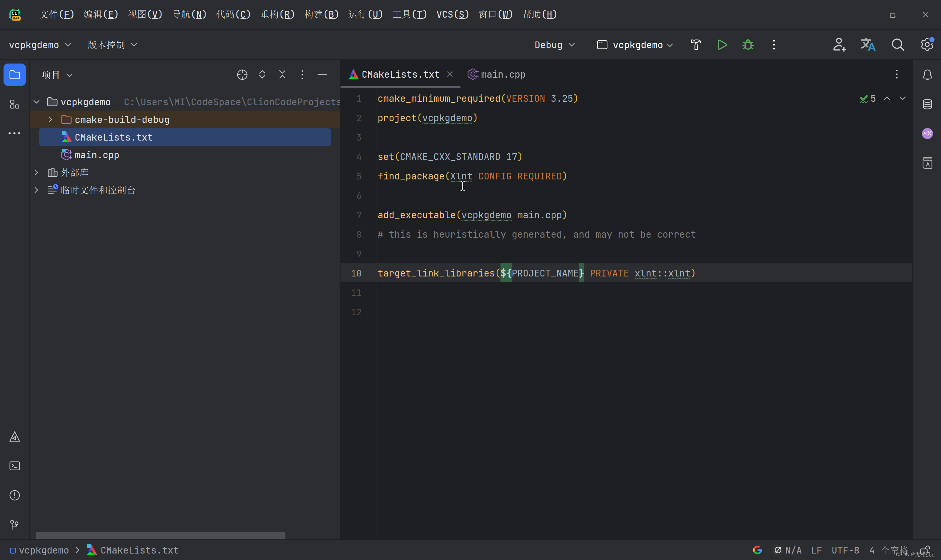Click the translation plugin icon in toolbar
The image size is (941, 560).
[x=868, y=45]
